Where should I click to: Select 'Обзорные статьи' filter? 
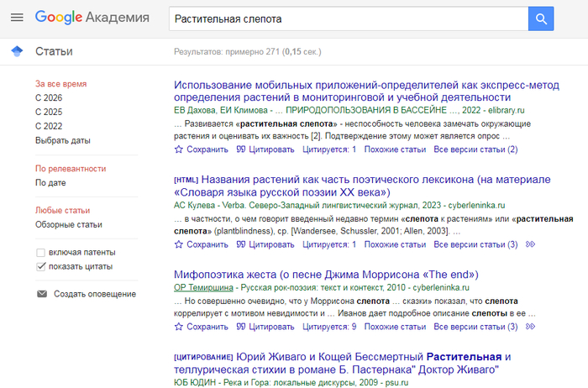69,224
